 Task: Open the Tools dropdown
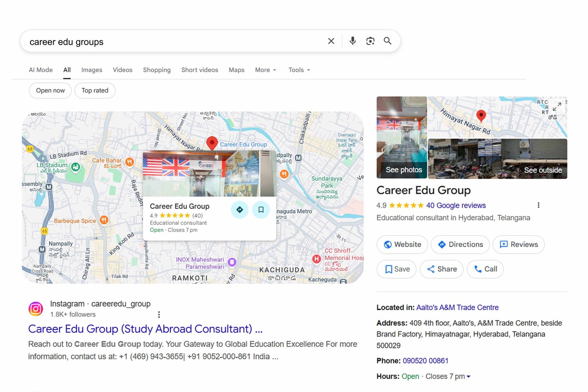299,70
